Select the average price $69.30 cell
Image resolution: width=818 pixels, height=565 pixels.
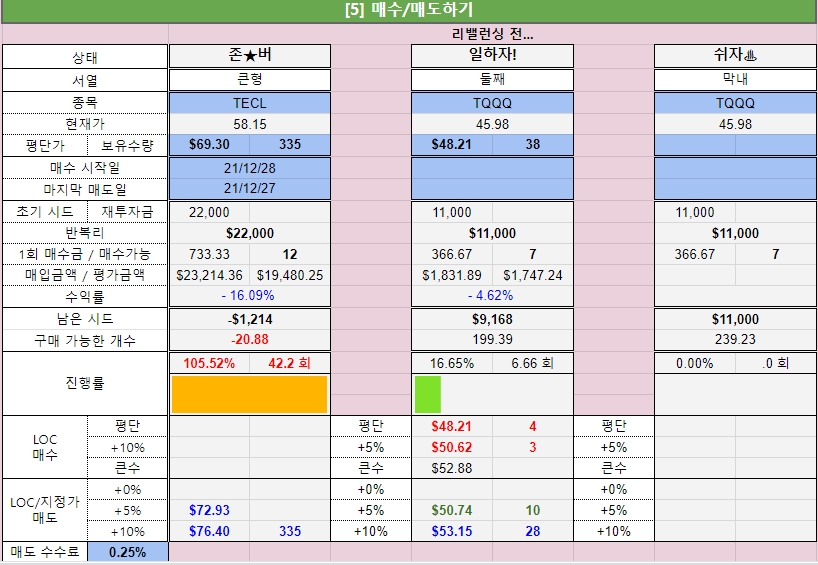(210, 145)
